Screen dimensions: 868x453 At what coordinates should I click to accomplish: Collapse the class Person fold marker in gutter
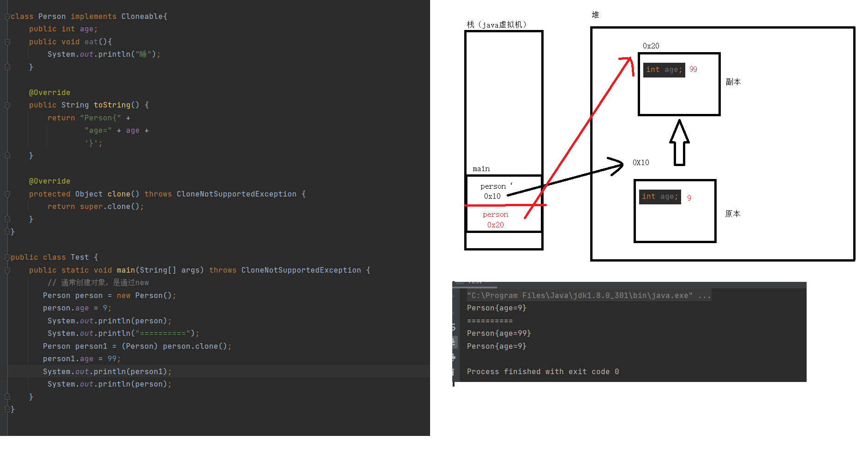click(7, 17)
